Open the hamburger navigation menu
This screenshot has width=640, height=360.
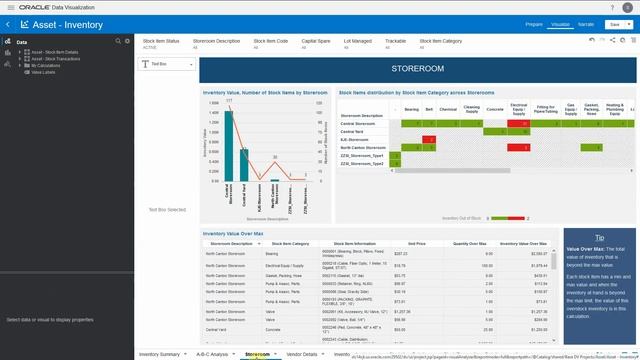point(11,7)
